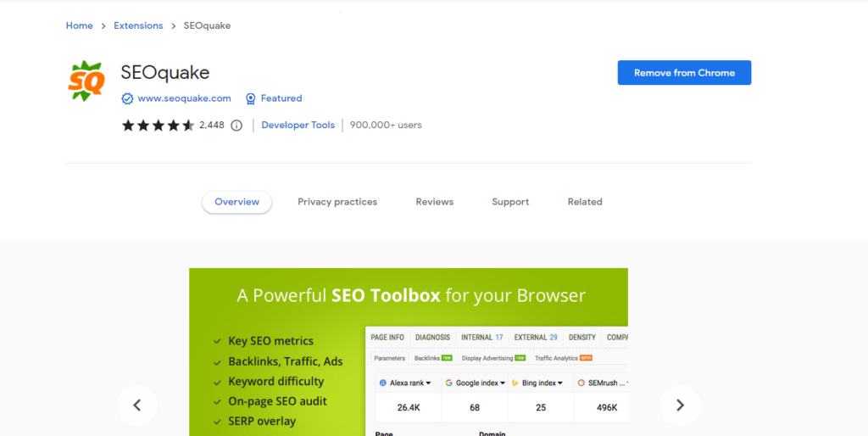Click the Featured award ribbon icon
The image size is (868, 436).
(x=250, y=98)
